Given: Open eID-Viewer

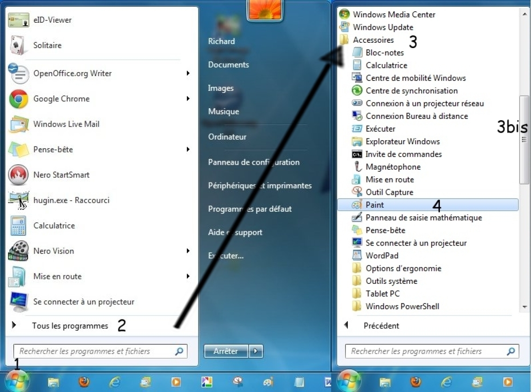Looking at the screenshot, I should click(x=52, y=20).
